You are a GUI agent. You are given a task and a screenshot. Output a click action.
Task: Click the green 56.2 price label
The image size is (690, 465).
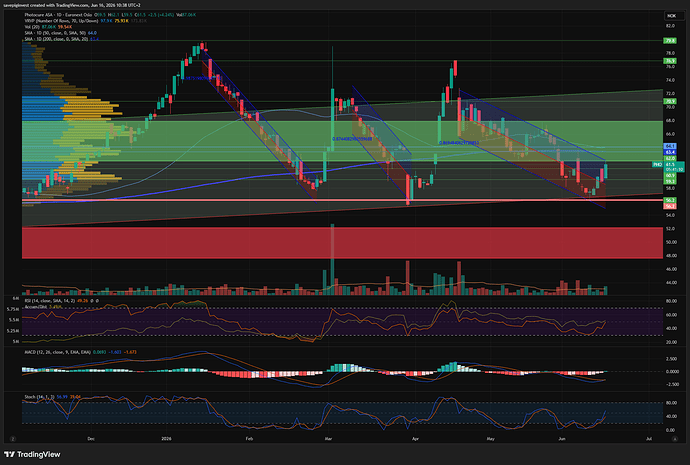pos(670,200)
